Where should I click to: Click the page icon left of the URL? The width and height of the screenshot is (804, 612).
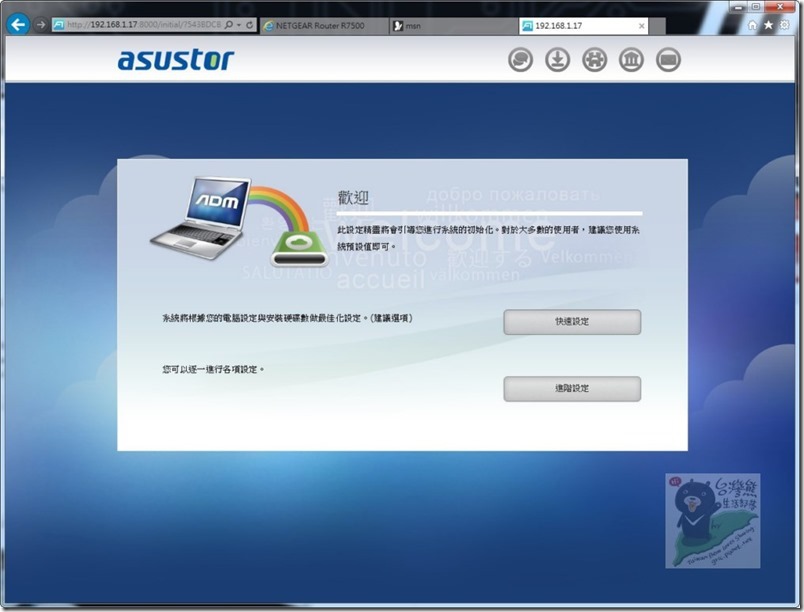[x=59, y=25]
